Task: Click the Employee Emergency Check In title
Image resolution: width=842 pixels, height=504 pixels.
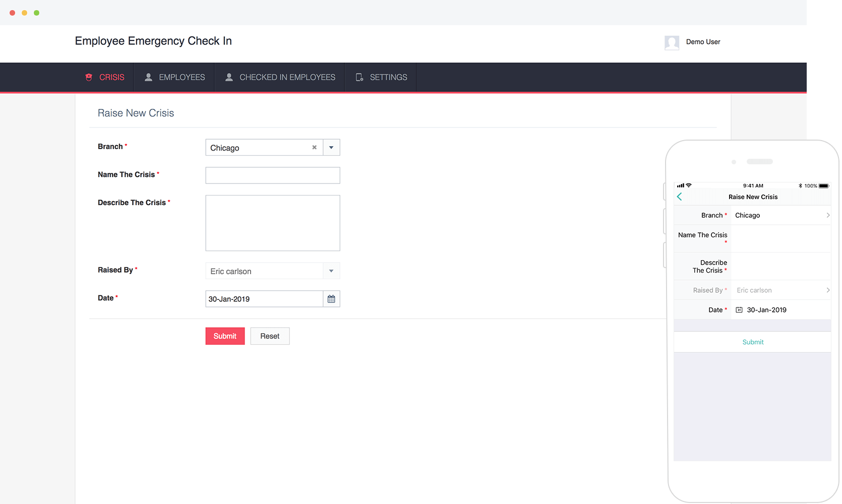Action: (153, 41)
